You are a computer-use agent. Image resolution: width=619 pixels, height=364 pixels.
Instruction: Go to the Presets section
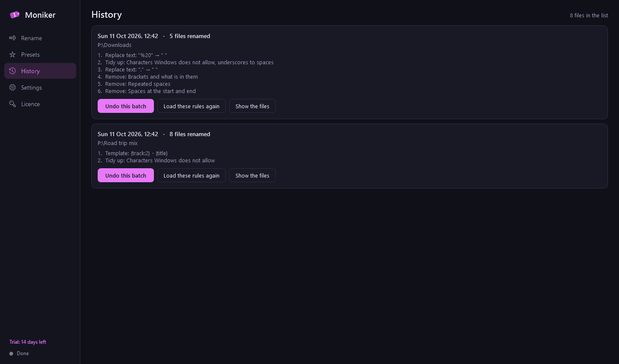[40, 55]
